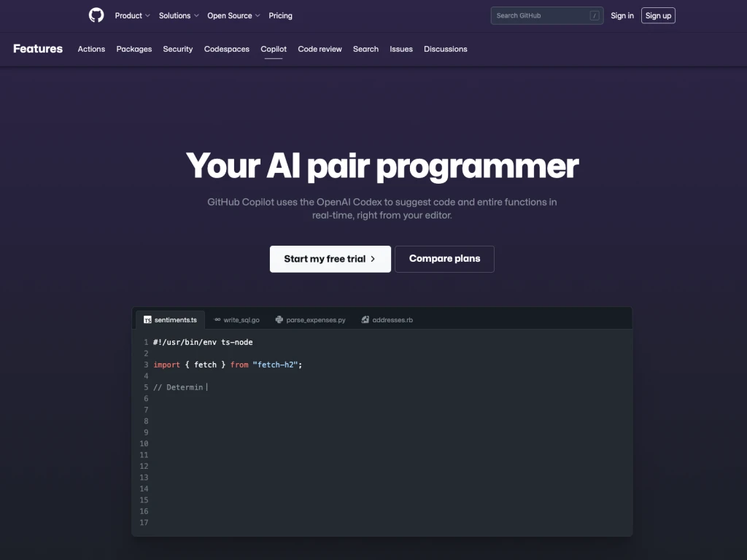Open the Discussions features tab
Screen dimensions: 747x560
click(446, 49)
